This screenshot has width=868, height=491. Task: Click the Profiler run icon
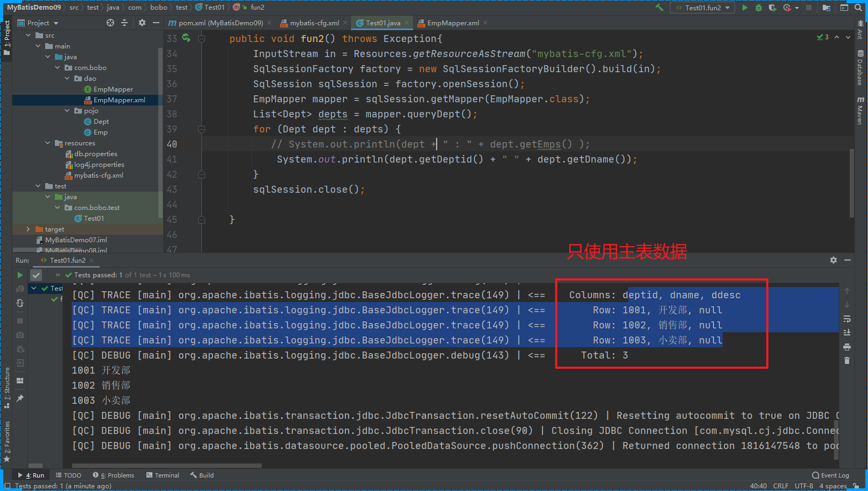point(787,8)
